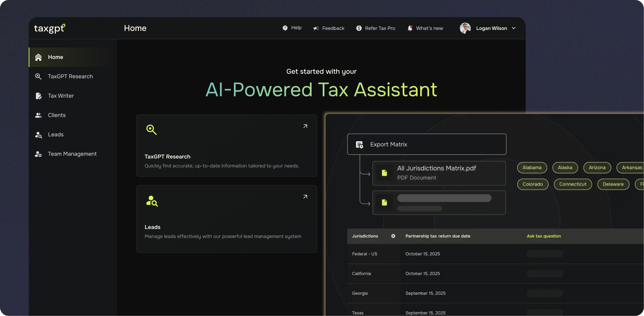
Task: Click the jurisdictions settings gear icon
Action: click(393, 236)
